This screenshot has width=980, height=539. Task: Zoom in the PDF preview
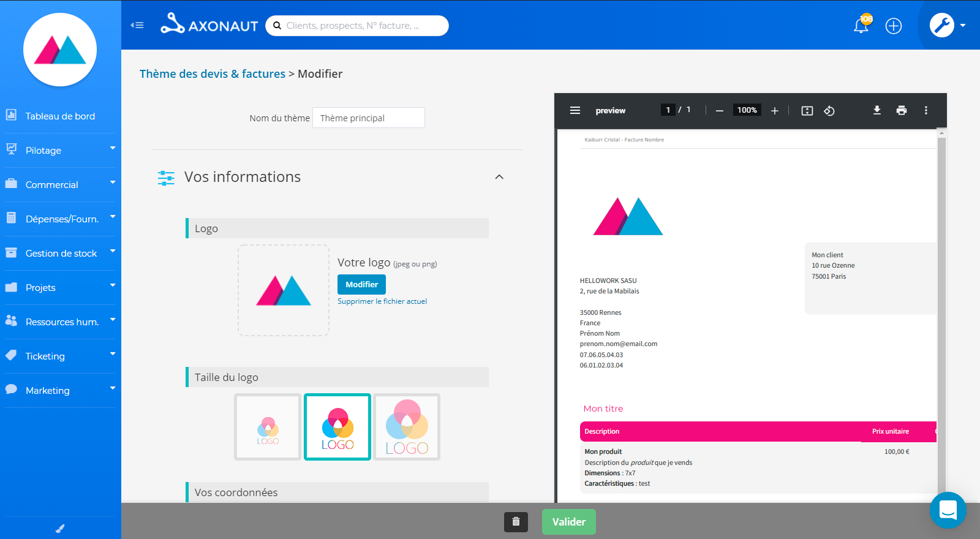775,111
